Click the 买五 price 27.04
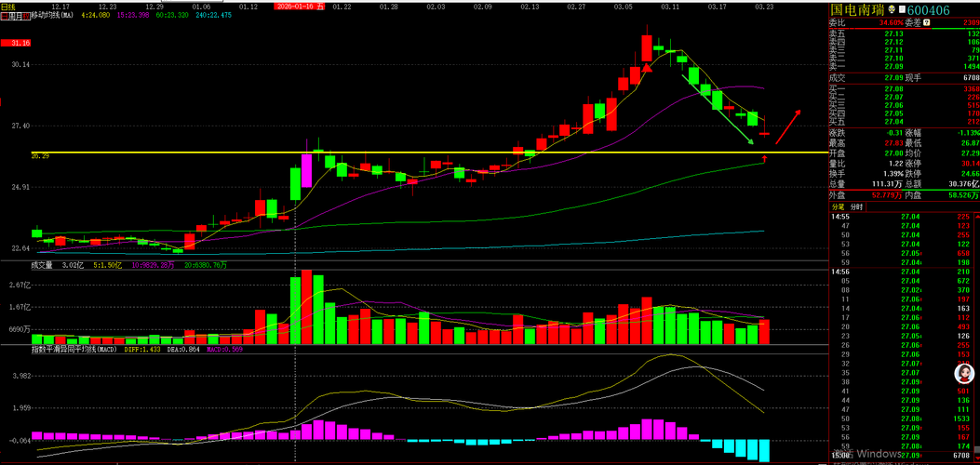The image size is (980, 465). point(893,121)
